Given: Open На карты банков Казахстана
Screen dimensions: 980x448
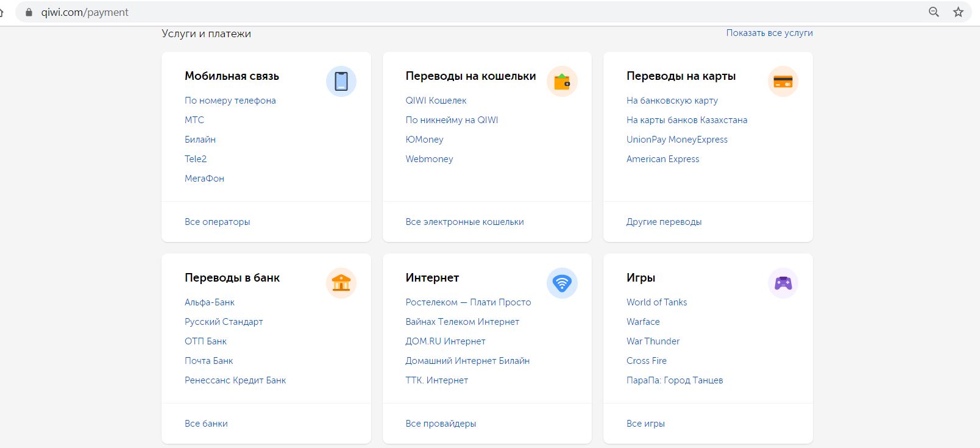Looking at the screenshot, I should pyautogui.click(x=687, y=120).
